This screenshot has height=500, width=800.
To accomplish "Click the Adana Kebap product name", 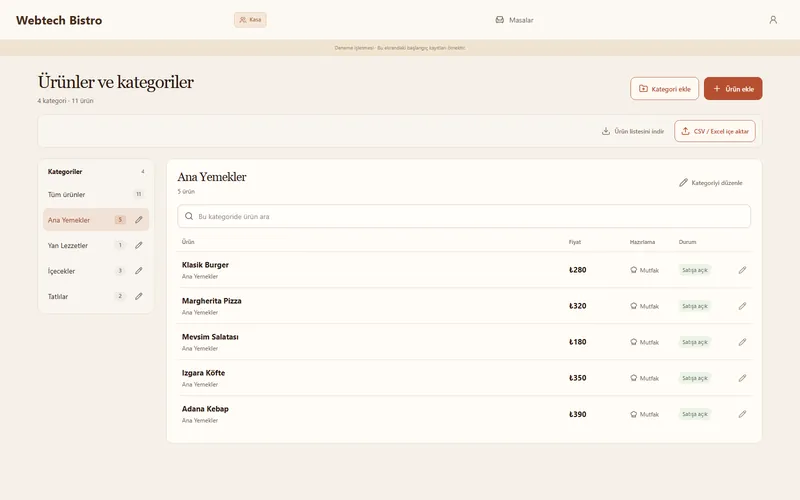I will (205, 409).
